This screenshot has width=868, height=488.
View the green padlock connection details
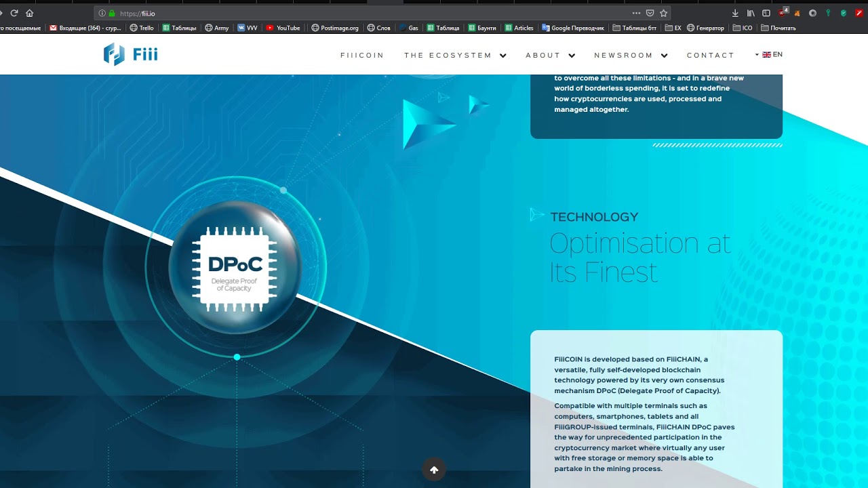coord(112,13)
